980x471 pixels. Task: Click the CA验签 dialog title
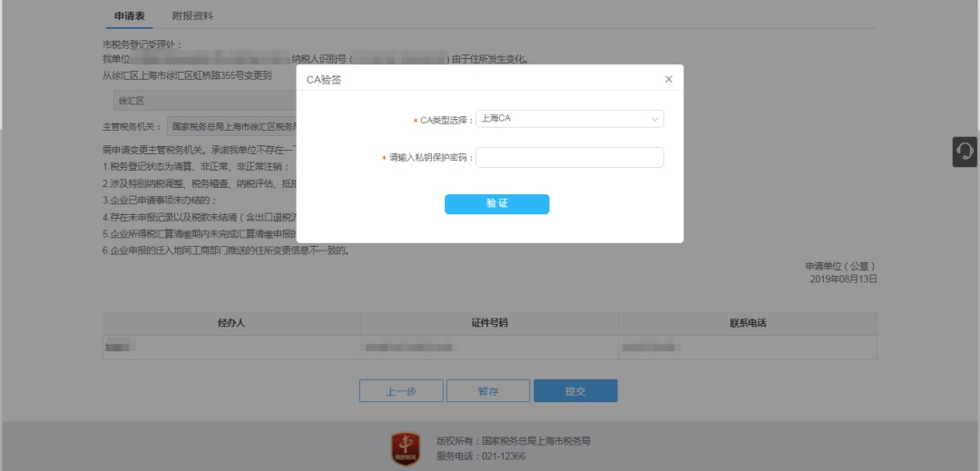tap(324, 80)
